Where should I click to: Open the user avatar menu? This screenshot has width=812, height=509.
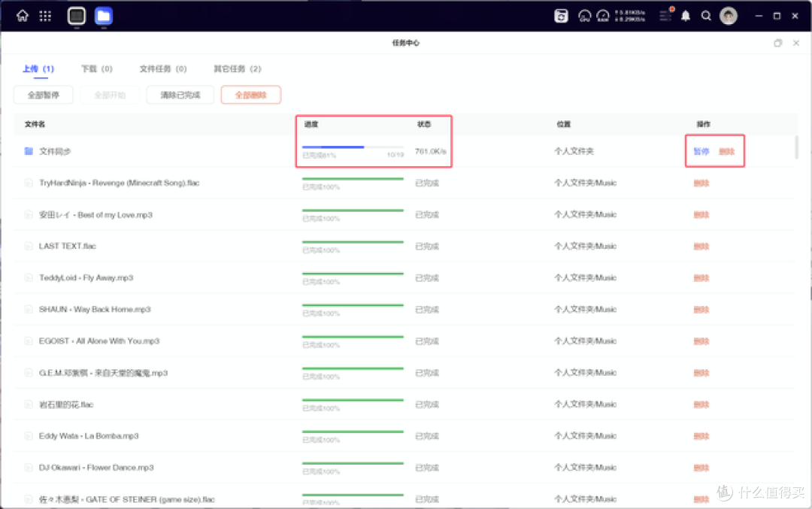click(729, 16)
